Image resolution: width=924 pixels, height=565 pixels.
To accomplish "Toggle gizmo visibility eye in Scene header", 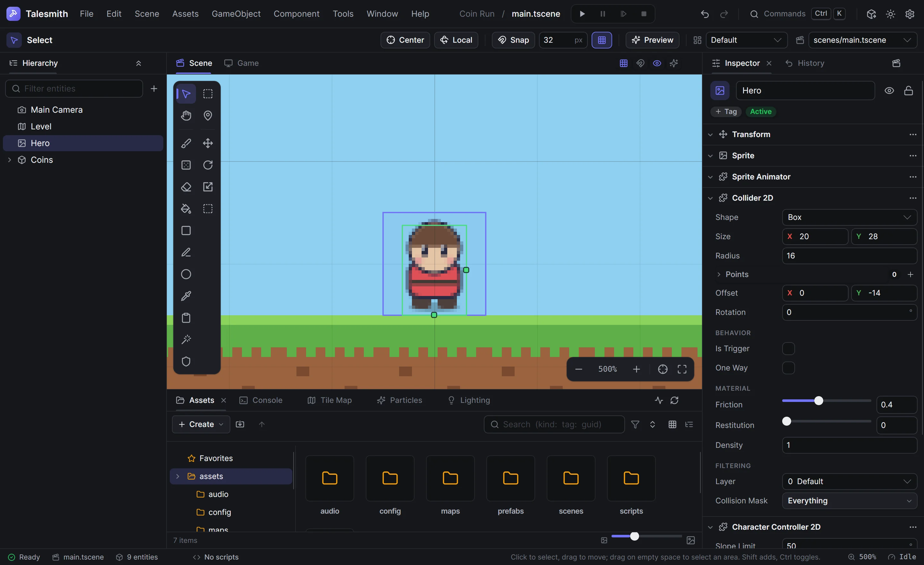I will (x=657, y=63).
